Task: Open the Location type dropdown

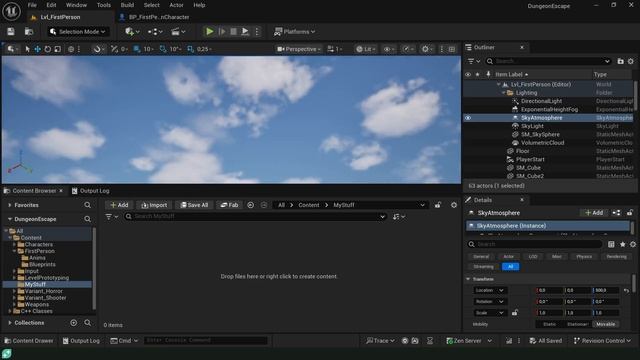Action: pyautogui.click(x=489, y=290)
